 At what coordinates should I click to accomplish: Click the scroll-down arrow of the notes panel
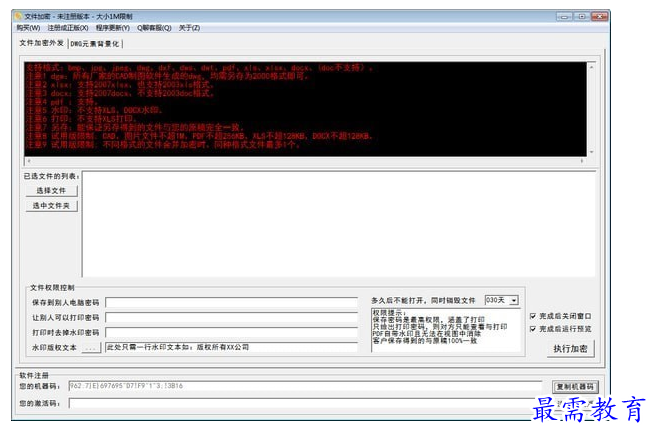[x=591, y=152]
